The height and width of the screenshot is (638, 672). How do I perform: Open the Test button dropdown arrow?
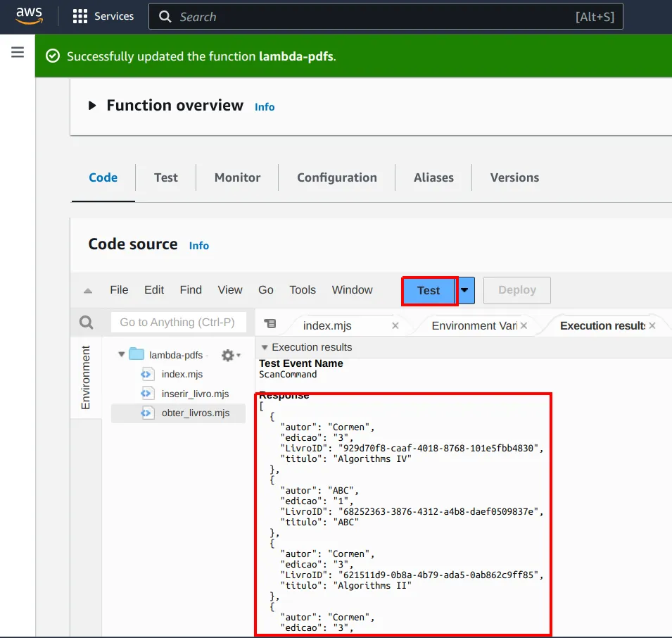click(x=464, y=290)
